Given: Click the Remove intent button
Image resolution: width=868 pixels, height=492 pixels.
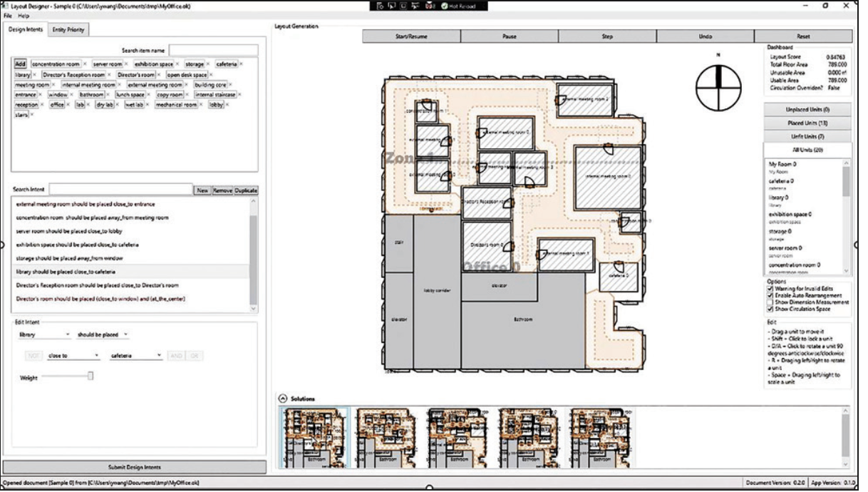Looking at the screenshot, I should click(222, 190).
